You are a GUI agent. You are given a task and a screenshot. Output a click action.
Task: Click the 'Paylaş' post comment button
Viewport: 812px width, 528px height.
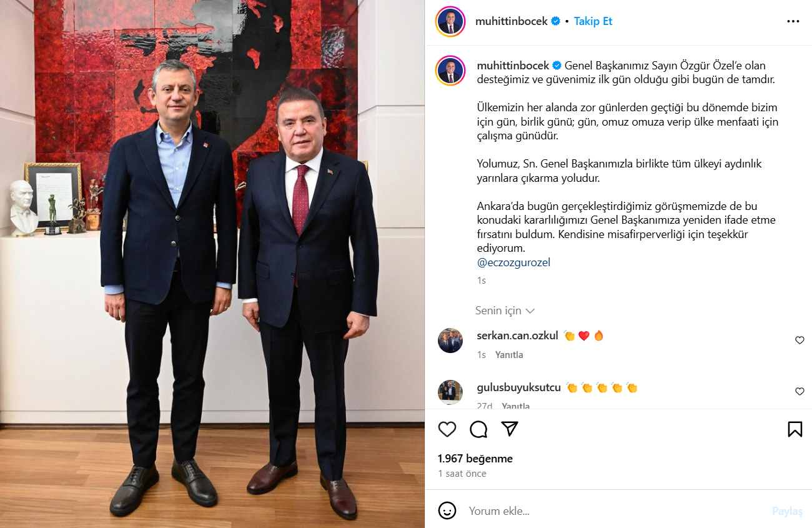787,511
